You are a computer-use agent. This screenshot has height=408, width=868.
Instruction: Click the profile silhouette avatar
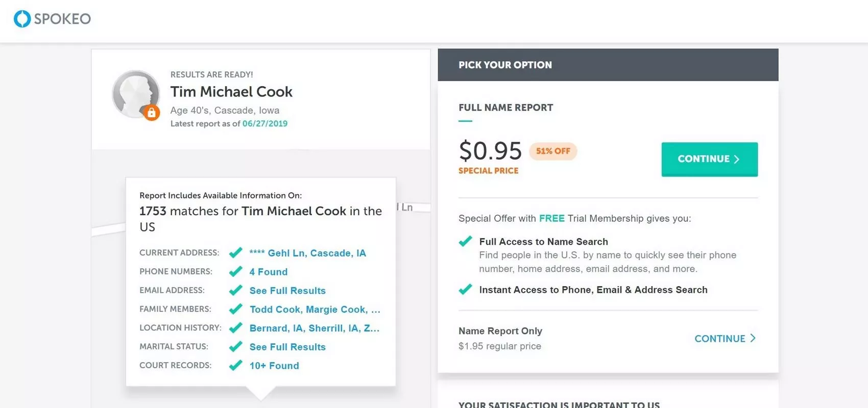click(x=136, y=94)
